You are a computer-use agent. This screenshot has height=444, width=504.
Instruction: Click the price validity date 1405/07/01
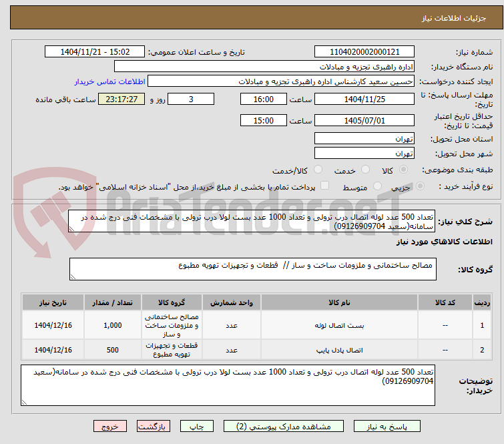pyautogui.click(x=364, y=120)
